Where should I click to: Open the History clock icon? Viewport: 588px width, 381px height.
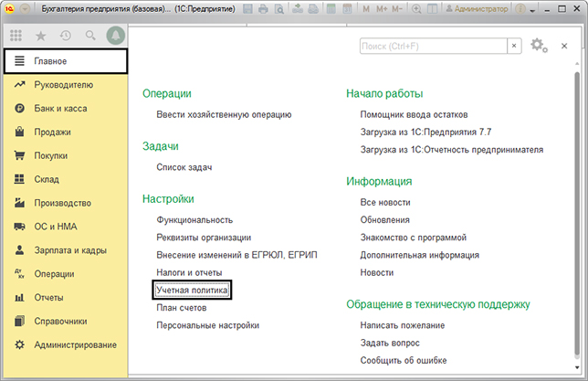(66, 36)
